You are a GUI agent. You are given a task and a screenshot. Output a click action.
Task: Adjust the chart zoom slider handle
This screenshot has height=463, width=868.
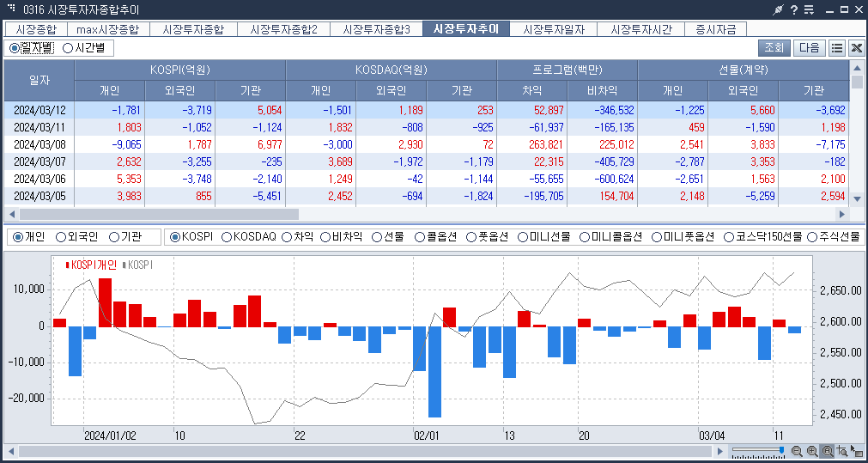click(781, 450)
